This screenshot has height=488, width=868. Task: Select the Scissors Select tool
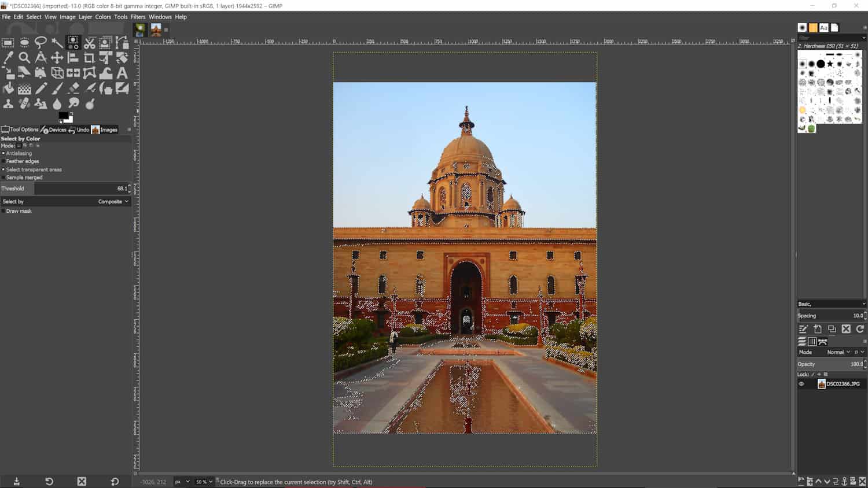point(89,42)
